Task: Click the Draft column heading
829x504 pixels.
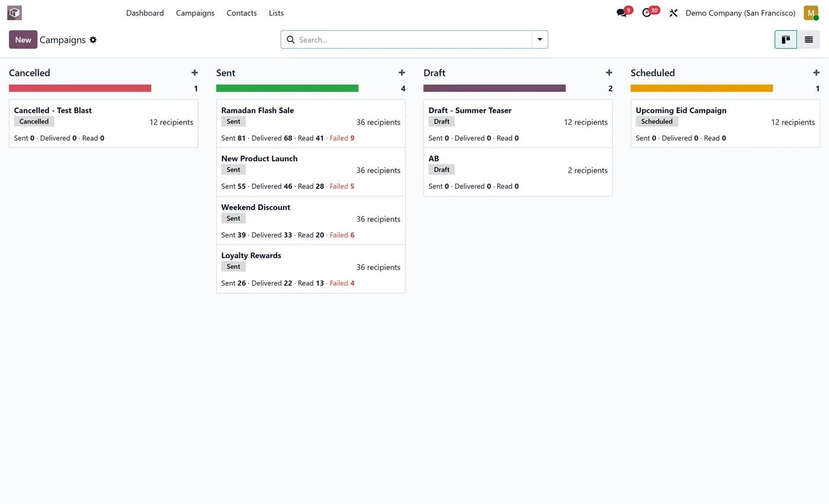Action: click(435, 73)
